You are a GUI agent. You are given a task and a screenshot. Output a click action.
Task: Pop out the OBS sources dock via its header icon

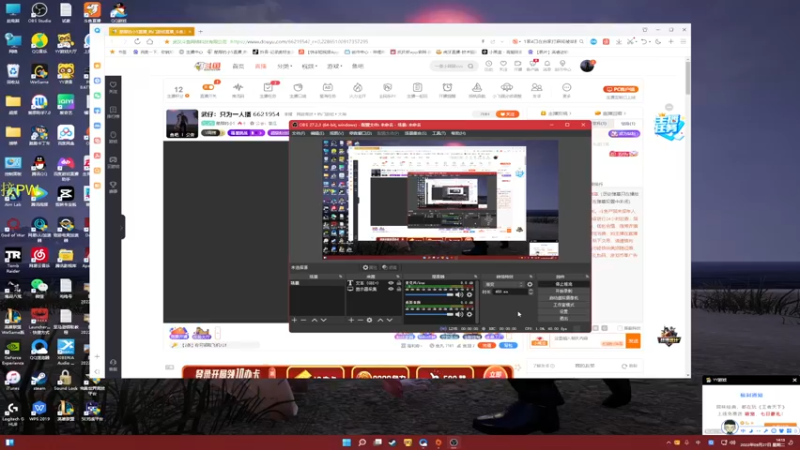tap(398, 277)
